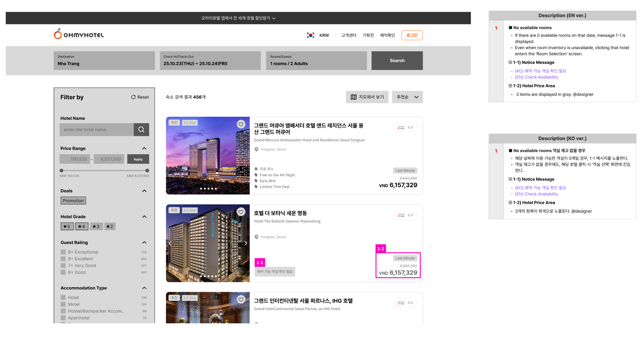The image size is (644, 342).
Task: Click the Limited Time Deal tag icon
Action: [x=256, y=187]
